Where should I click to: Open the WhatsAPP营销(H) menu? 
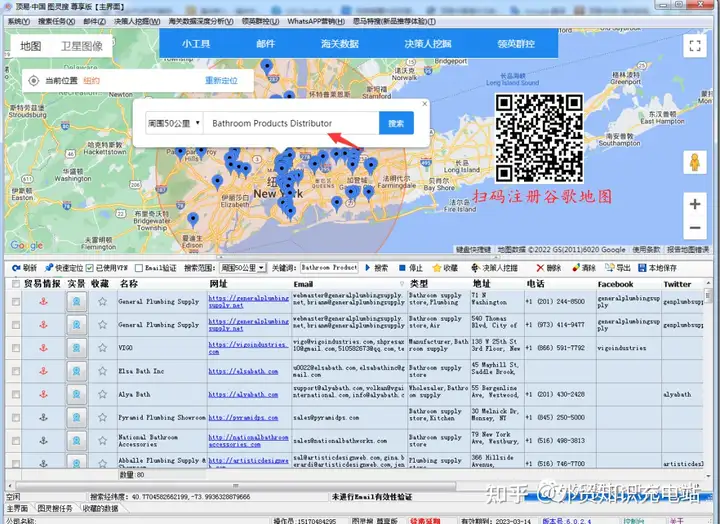tap(316, 22)
